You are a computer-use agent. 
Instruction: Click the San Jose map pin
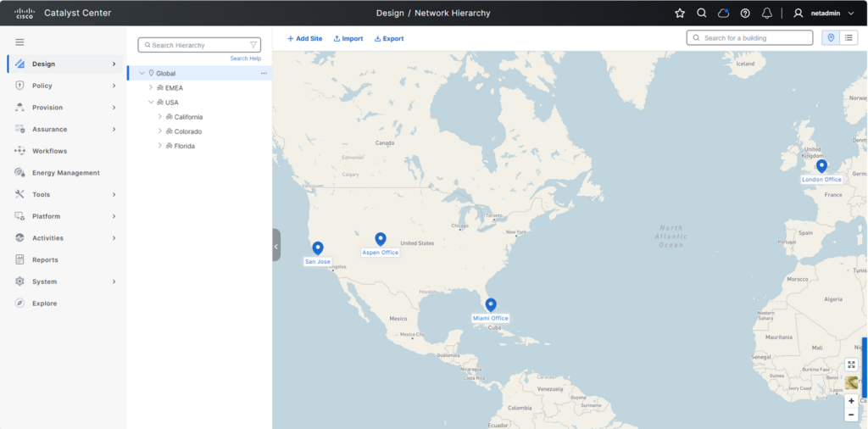pyautogui.click(x=318, y=248)
